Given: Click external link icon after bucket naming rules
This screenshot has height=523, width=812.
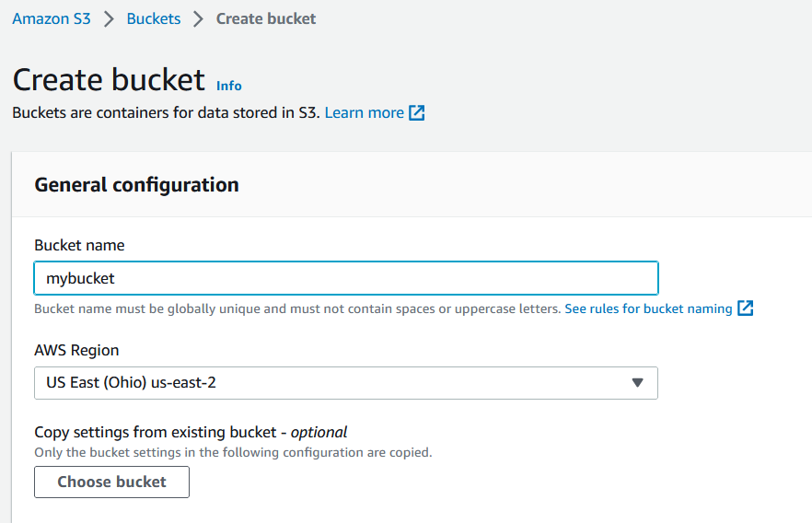Looking at the screenshot, I should (745, 308).
